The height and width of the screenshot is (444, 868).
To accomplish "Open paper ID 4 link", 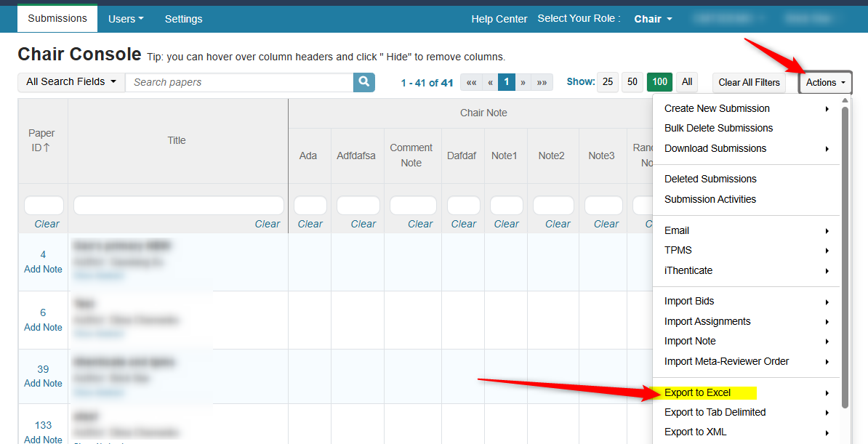I will (43, 254).
